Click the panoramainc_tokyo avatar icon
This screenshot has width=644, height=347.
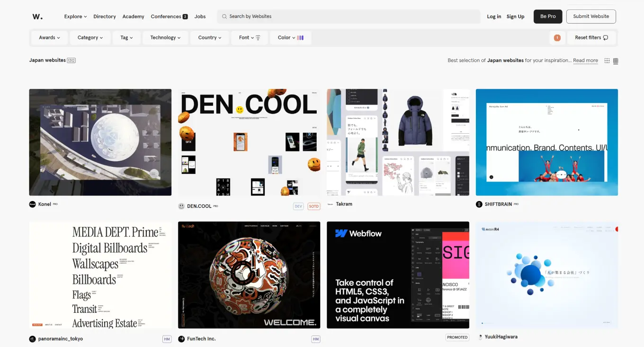click(x=33, y=339)
